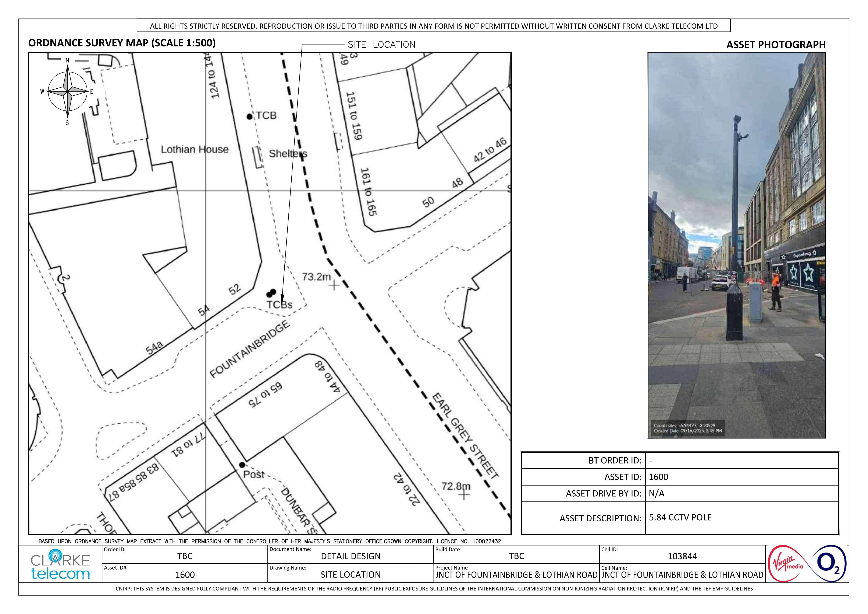Screen dimensions: 868x614
Task: Click the 'TCB' label on the map
Action: (x=266, y=115)
